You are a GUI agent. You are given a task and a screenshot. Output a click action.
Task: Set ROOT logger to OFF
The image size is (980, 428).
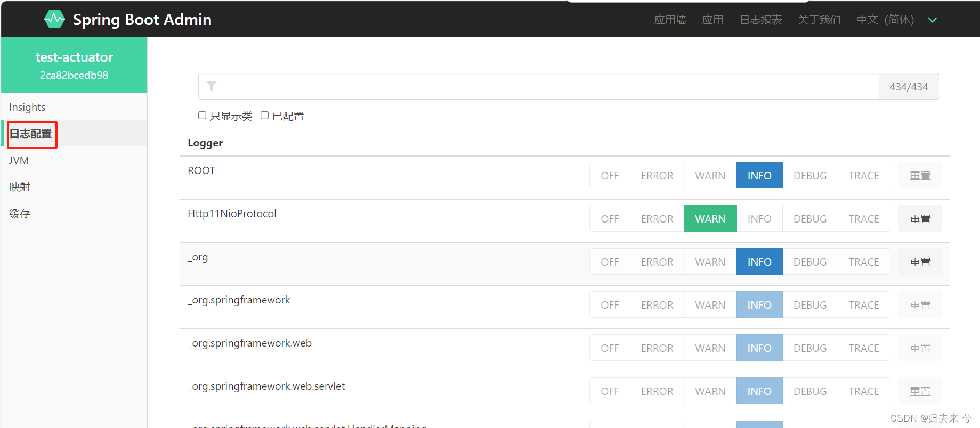pos(610,175)
